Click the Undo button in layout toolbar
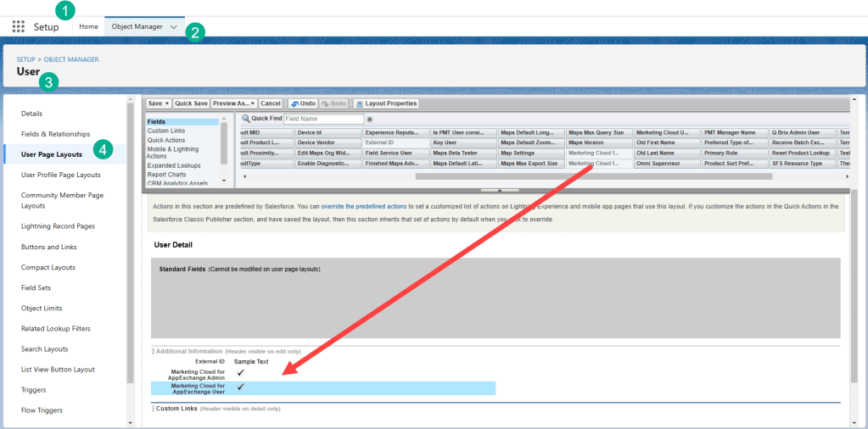 click(303, 103)
